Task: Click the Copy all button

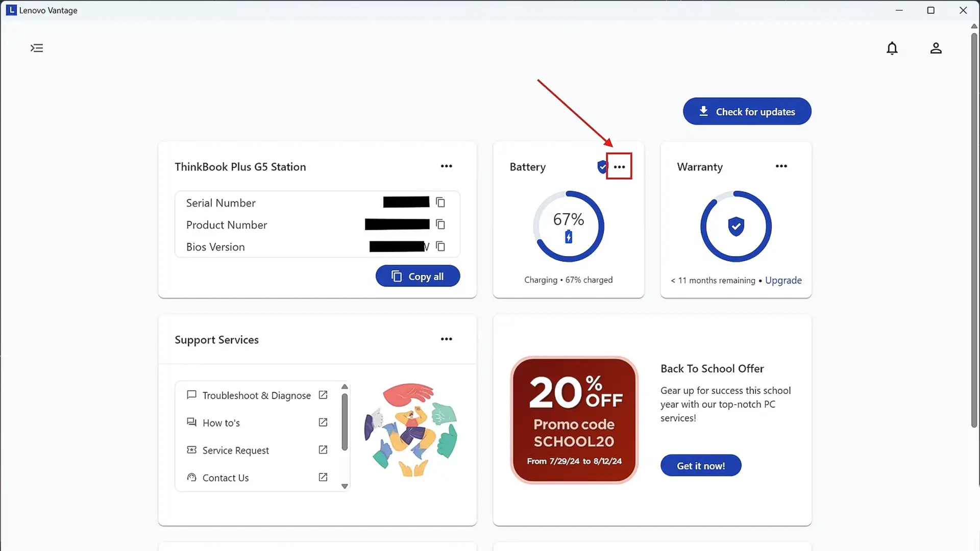Action: click(418, 276)
